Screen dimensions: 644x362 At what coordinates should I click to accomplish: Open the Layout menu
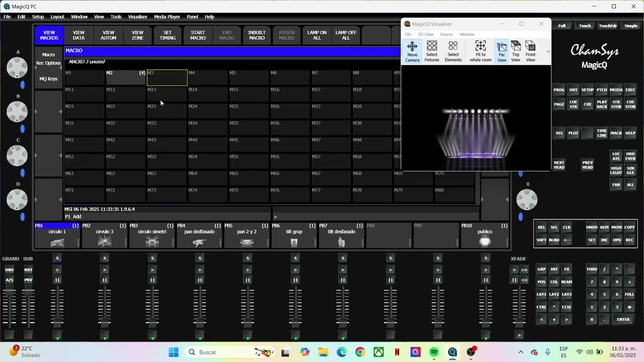click(x=57, y=17)
